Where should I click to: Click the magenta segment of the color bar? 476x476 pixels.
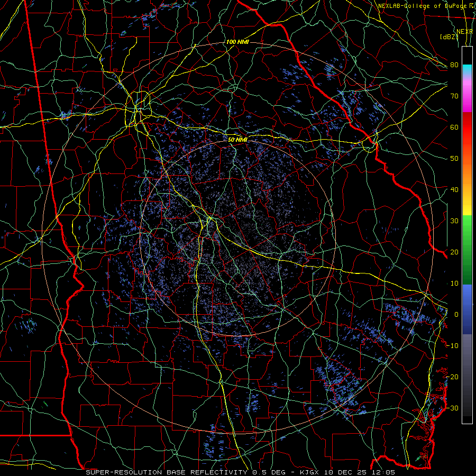(467, 102)
